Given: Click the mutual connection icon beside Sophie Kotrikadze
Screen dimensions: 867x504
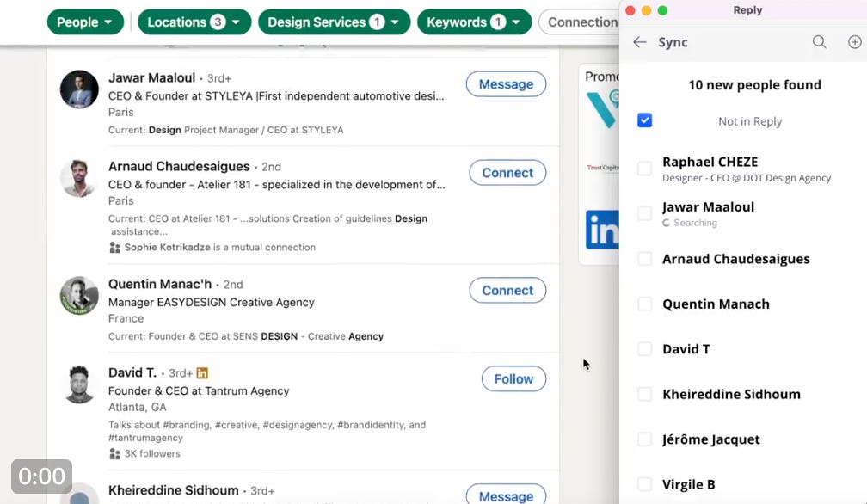Looking at the screenshot, I should [x=114, y=248].
